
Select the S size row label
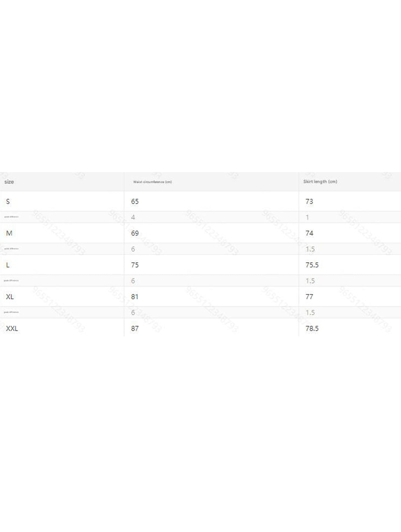(8, 201)
